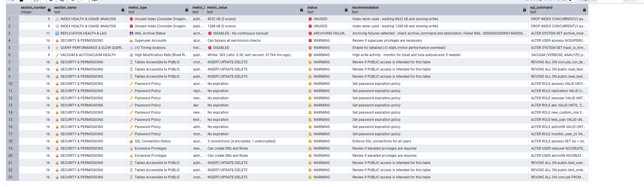Click 'Can bypass all permission checks' cell
The width and height of the screenshot is (644, 187).
click(x=255, y=41)
